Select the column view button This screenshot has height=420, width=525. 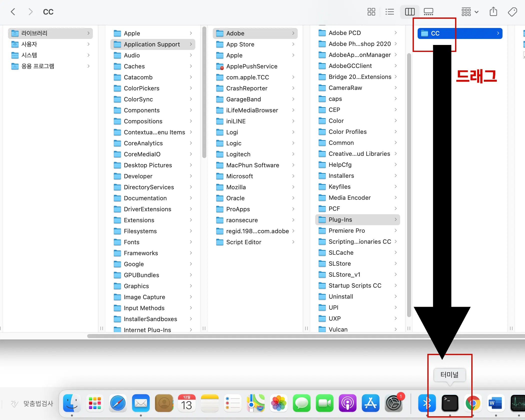[410, 12]
